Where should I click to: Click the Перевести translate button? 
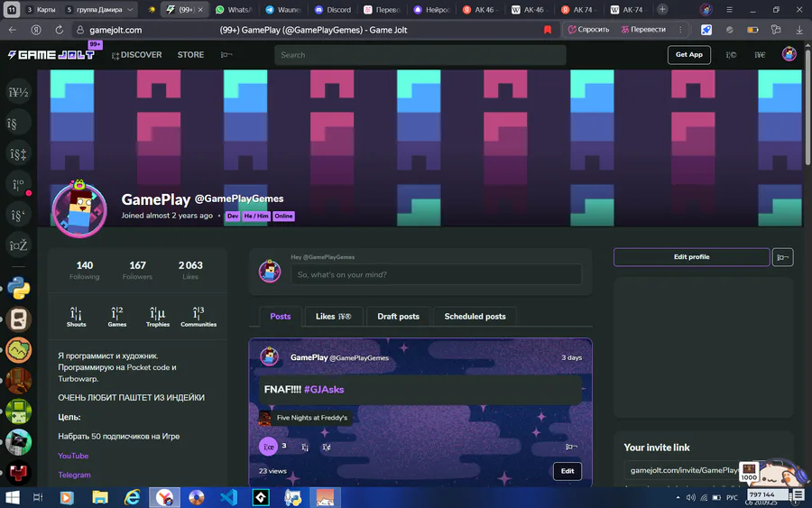point(643,30)
